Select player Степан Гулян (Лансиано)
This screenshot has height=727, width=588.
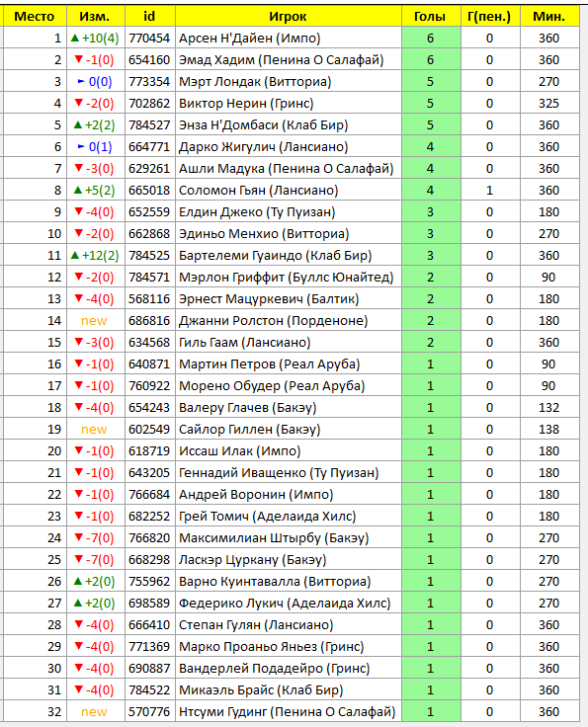[x=256, y=625]
